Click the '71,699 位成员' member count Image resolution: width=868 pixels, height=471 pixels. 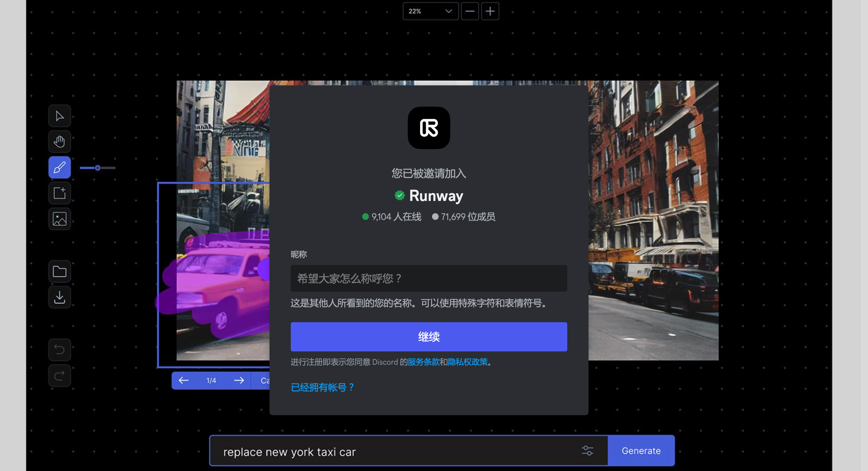pyautogui.click(x=464, y=217)
